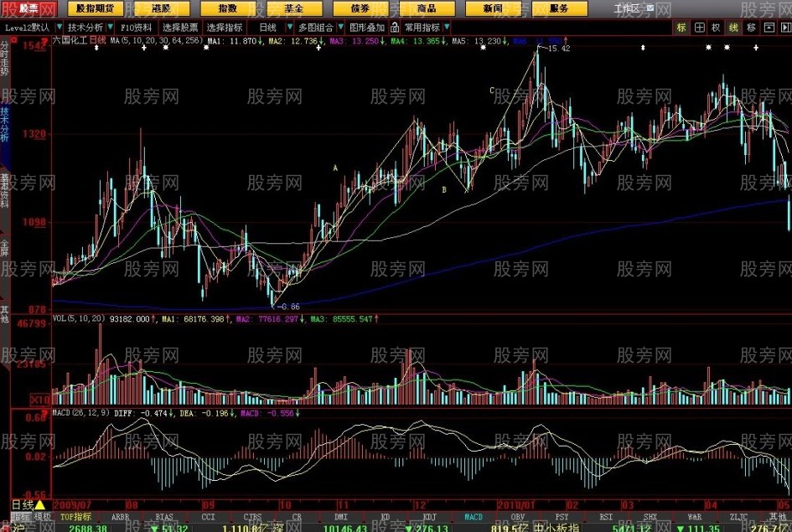Click the window layout icon next to 移
792x532 pixels.
(769, 28)
